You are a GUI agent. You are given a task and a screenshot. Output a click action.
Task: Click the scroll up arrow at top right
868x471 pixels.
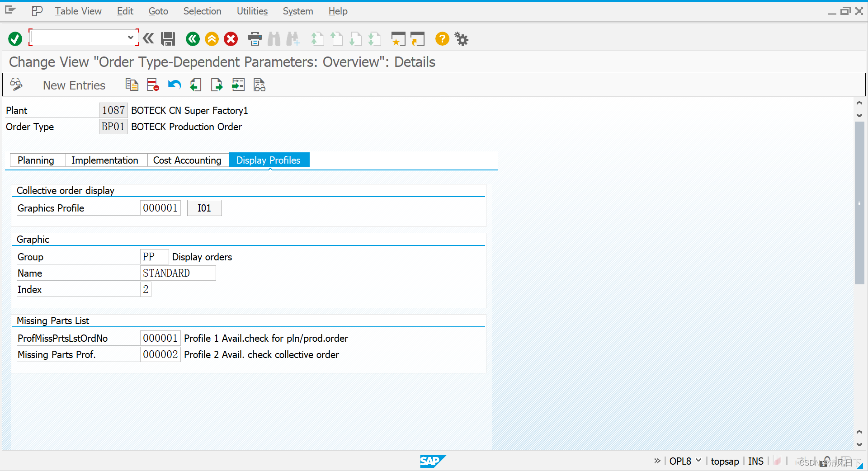click(x=859, y=103)
